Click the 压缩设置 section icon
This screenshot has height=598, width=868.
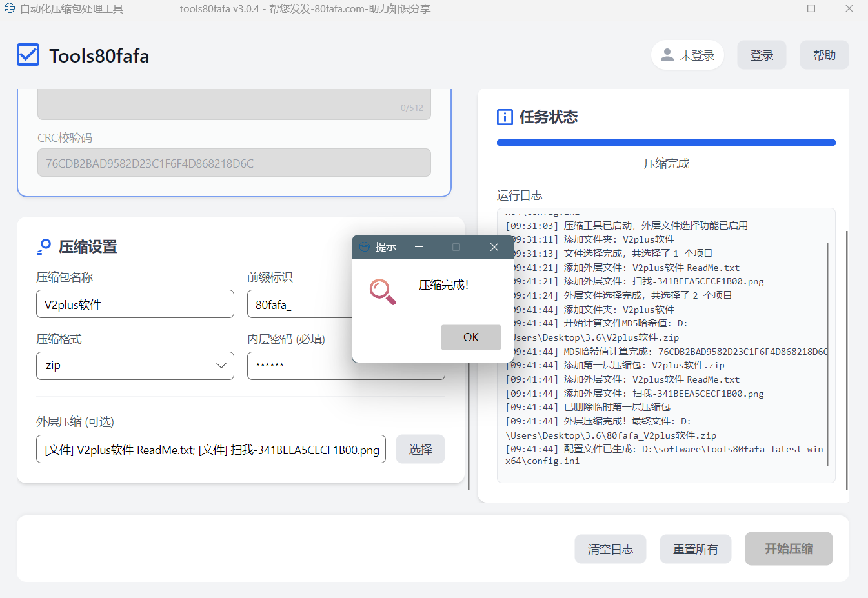(44, 246)
